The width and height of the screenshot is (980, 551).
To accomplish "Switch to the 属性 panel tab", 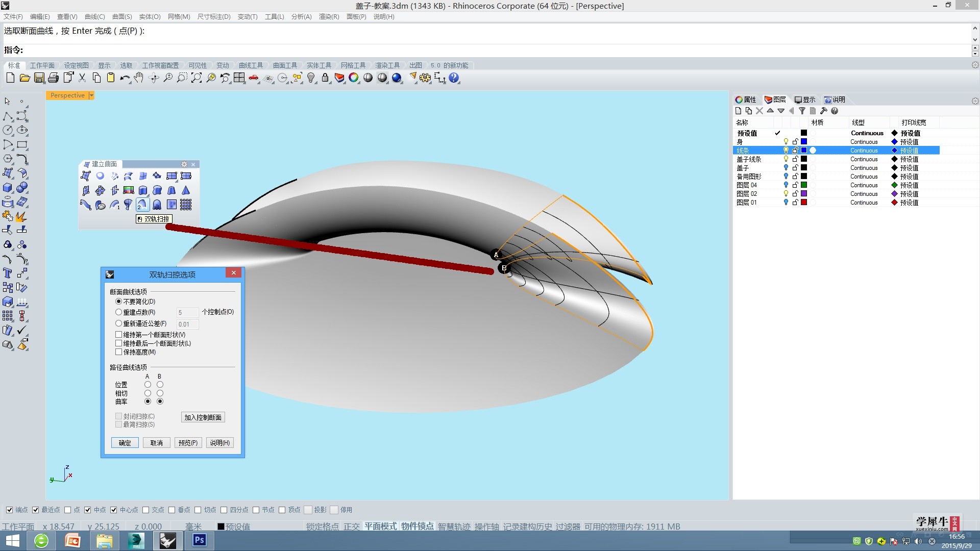I will (746, 99).
